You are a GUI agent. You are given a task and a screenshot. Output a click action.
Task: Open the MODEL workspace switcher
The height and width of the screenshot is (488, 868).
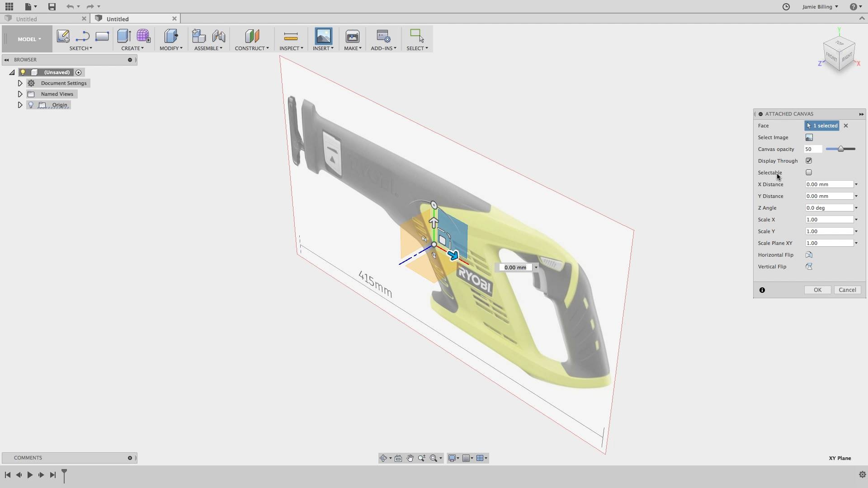coord(28,39)
